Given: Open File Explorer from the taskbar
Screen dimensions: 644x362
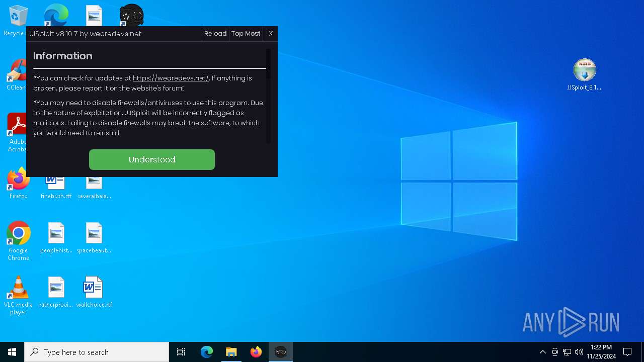Looking at the screenshot, I should (x=231, y=352).
